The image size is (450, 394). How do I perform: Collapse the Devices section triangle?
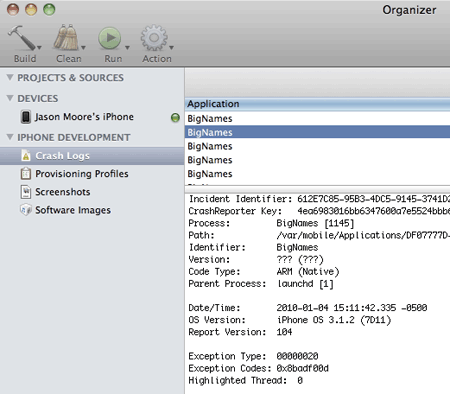click(x=10, y=98)
